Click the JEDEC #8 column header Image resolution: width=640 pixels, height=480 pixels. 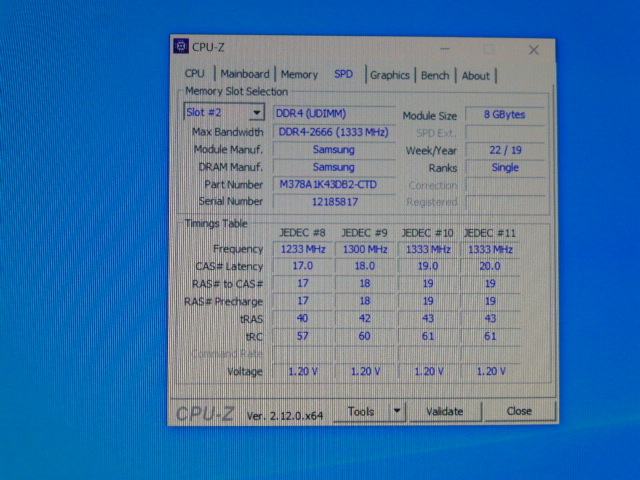click(302, 233)
